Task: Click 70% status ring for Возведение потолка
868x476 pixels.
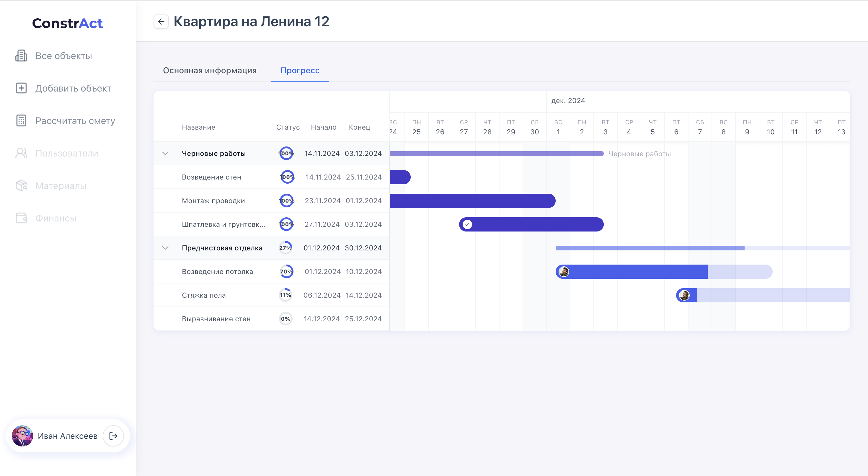Action: coord(286,271)
